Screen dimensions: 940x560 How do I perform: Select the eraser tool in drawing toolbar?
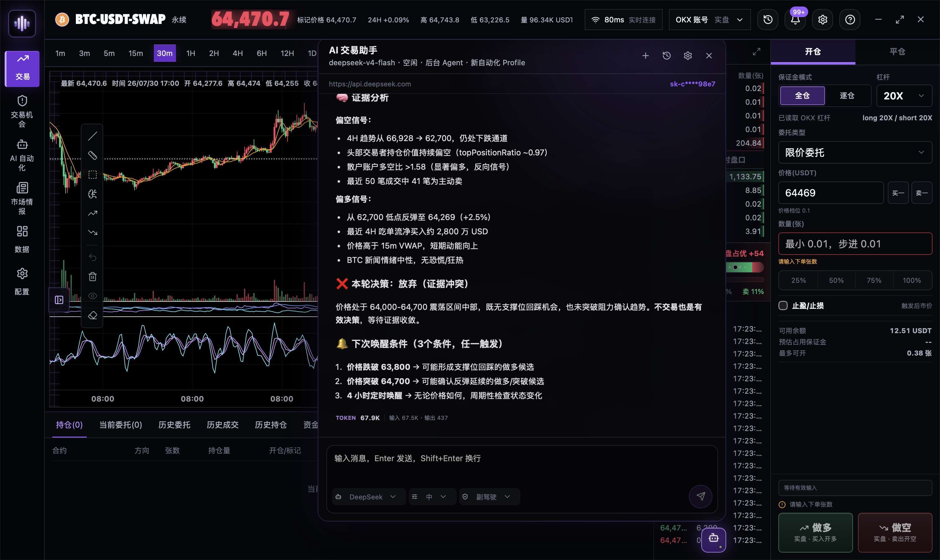click(x=92, y=315)
